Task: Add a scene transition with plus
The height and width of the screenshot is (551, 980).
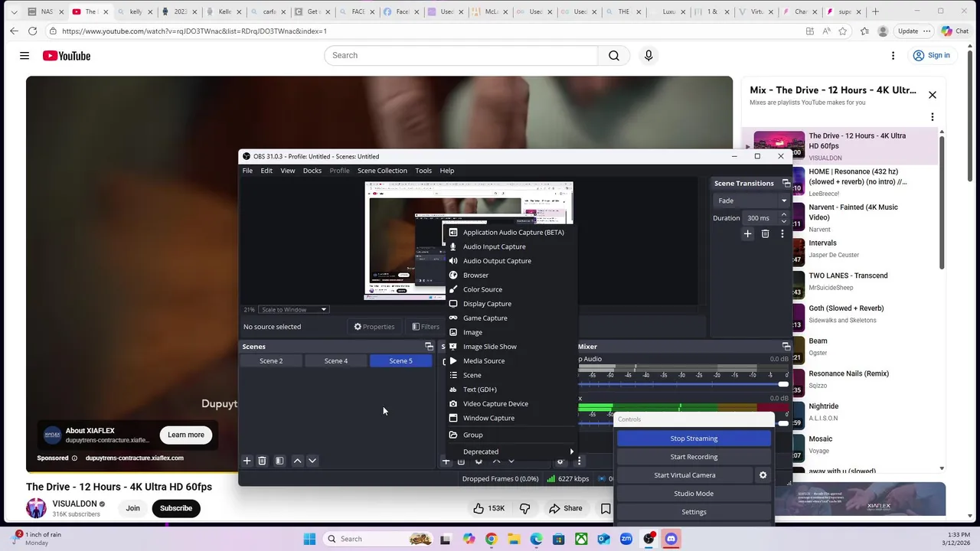Action: point(747,233)
